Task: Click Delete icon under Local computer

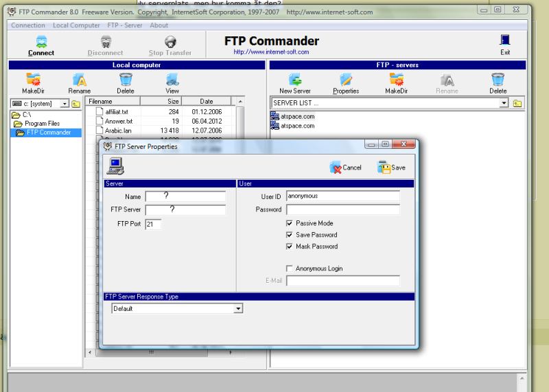Action: (x=126, y=80)
